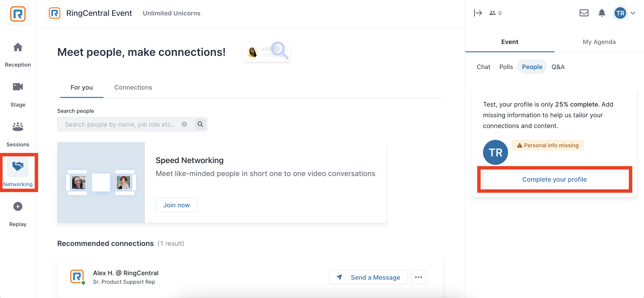
Task: Click Complete your profile button
Action: [x=554, y=179]
